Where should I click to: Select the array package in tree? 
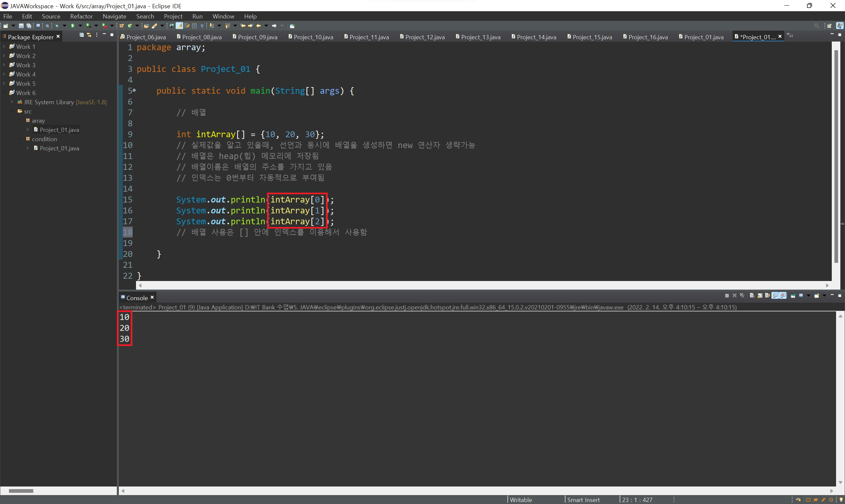click(x=38, y=121)
